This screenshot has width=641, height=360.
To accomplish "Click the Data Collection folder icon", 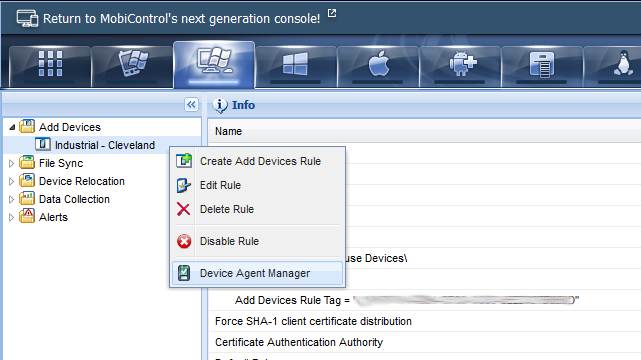I will [27, 198].
